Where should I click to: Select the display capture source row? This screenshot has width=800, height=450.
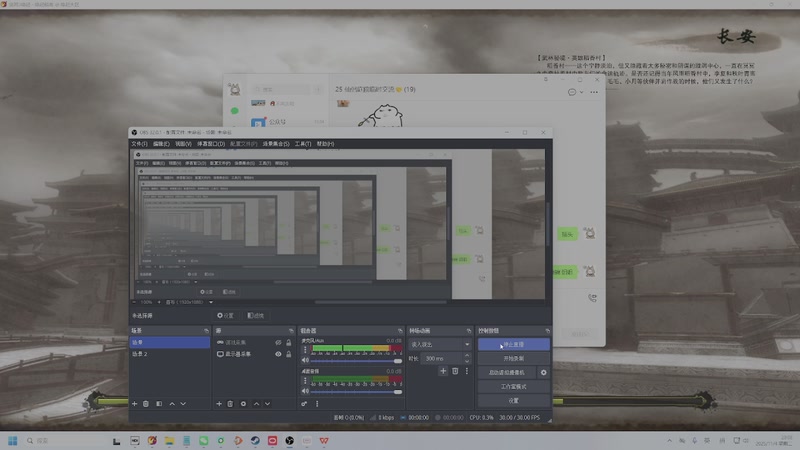point(254,354)
